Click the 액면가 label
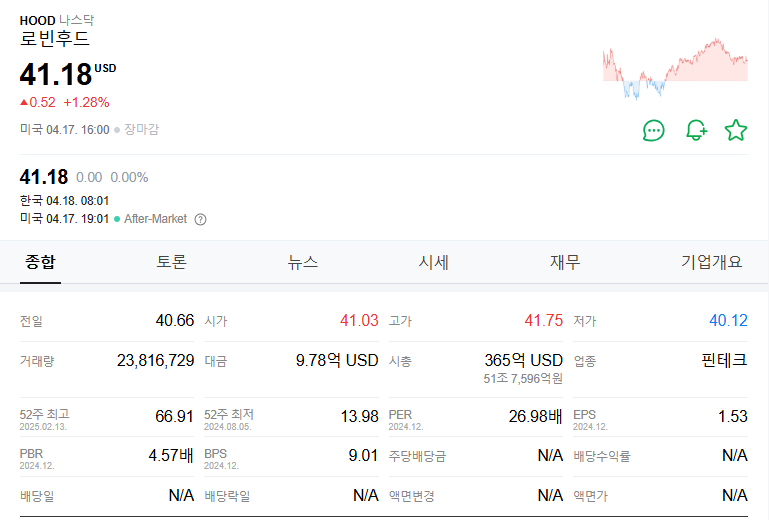769x520 pixels. click(590, 496)
